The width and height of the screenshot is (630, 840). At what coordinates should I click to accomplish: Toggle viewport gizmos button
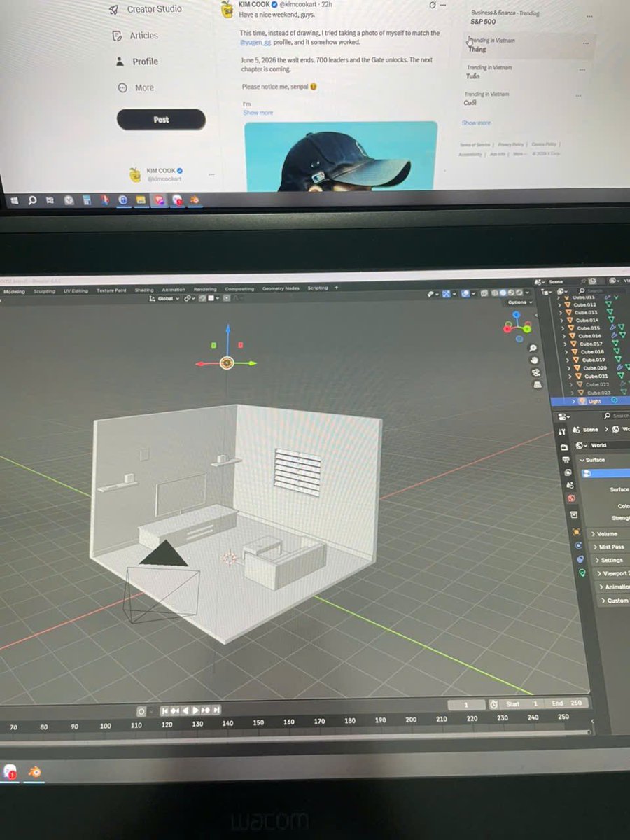(x=446, y=294)
